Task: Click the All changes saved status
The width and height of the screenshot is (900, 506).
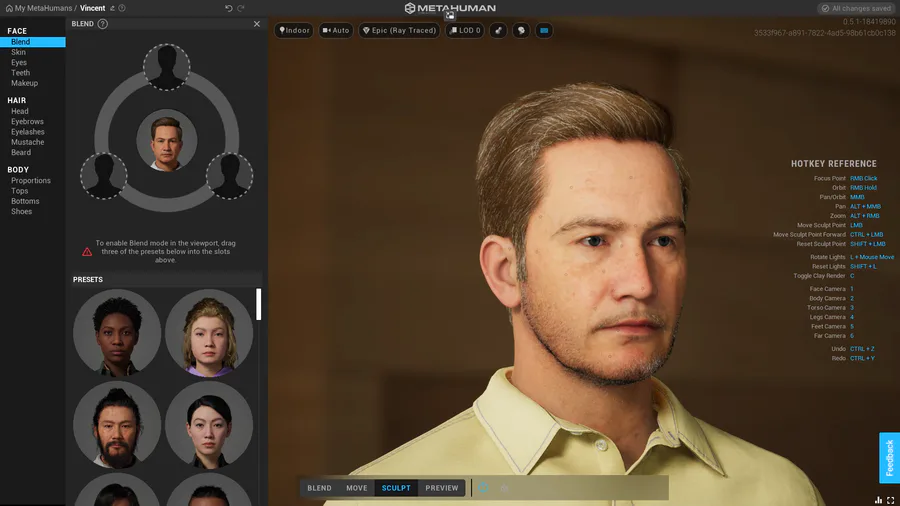Action: pyautogui.click(x=856, y=9)
